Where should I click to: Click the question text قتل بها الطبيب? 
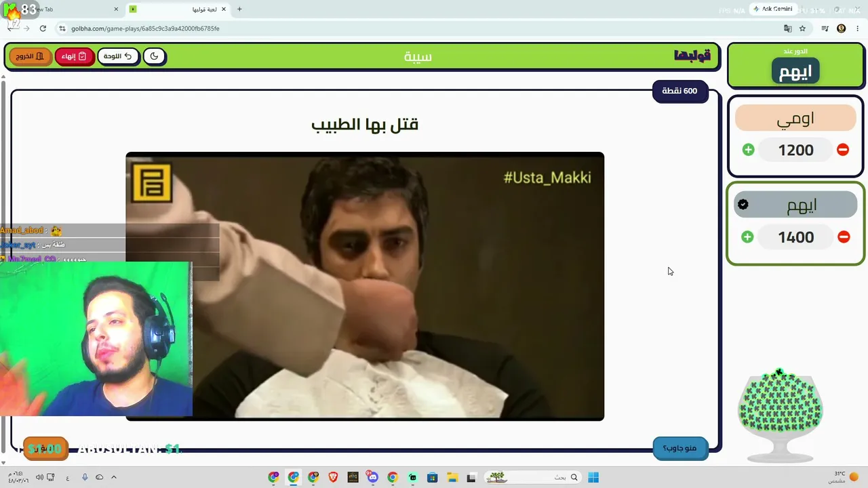tap(365, 125)
